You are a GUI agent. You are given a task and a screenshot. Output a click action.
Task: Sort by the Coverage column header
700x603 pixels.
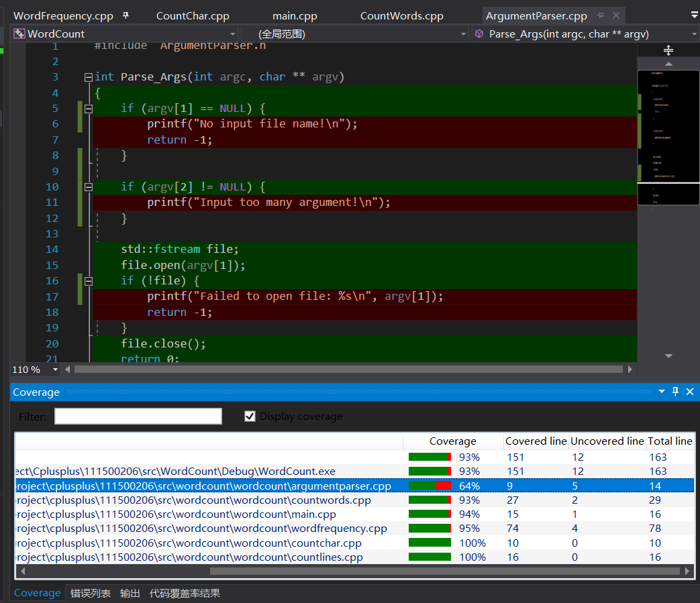(452, 441)
